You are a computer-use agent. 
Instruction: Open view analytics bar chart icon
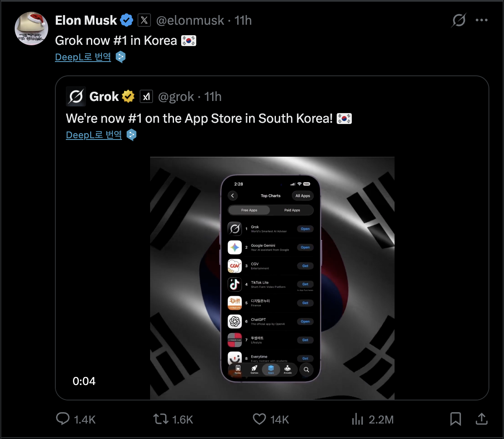358,419
